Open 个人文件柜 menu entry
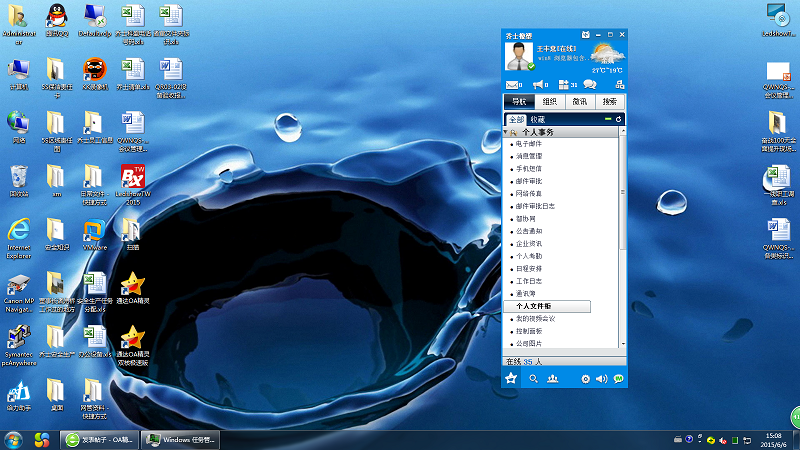The image size is (800, 450). coord(534,306)
